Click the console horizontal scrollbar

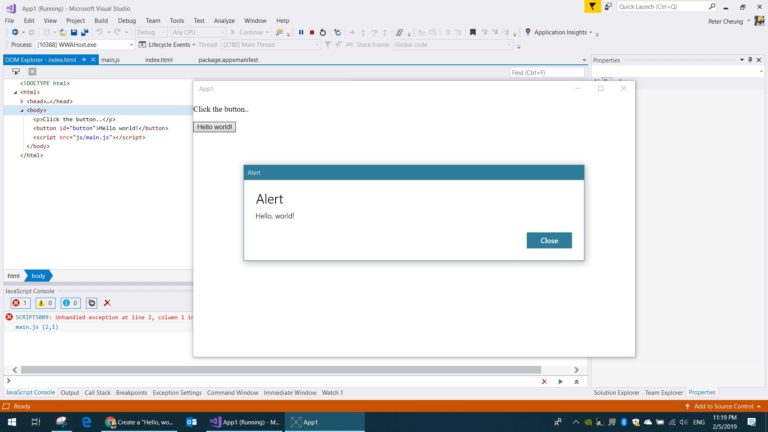coord(281,370)
